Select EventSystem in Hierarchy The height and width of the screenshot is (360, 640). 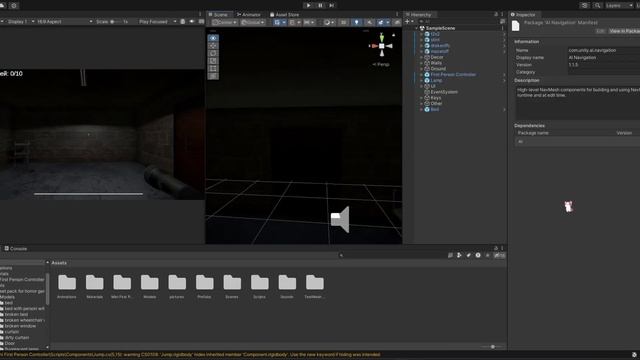(x=444, y=92)
